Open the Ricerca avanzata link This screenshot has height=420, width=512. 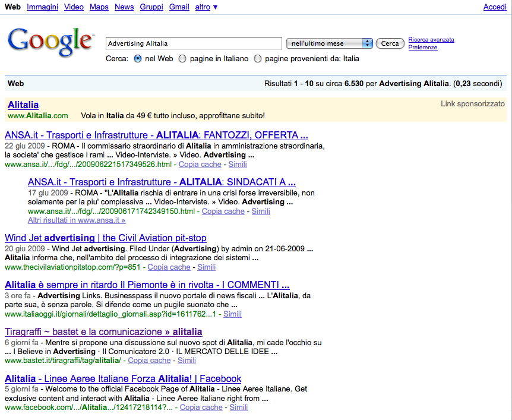coord(431,40)
